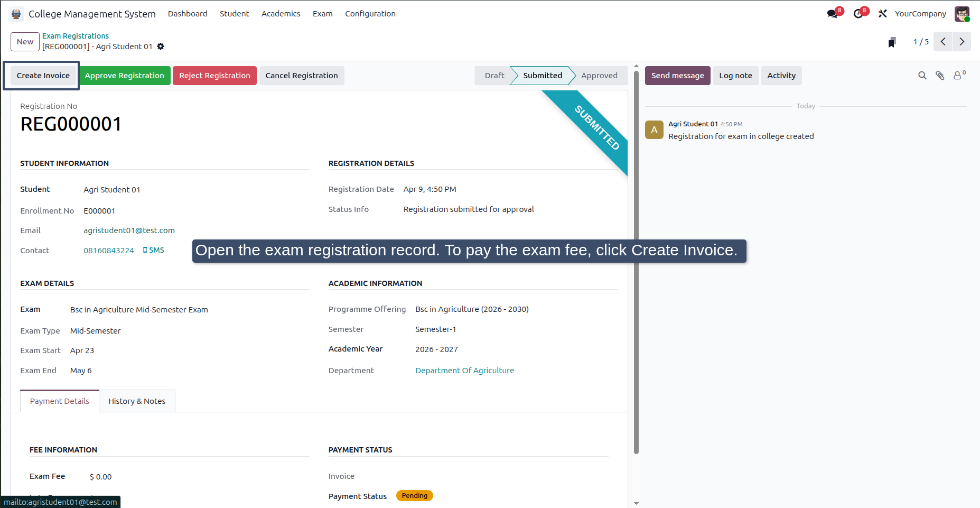Click the REG000001 registration number
This screenshot has height=508, width=980.
(71, 124)
